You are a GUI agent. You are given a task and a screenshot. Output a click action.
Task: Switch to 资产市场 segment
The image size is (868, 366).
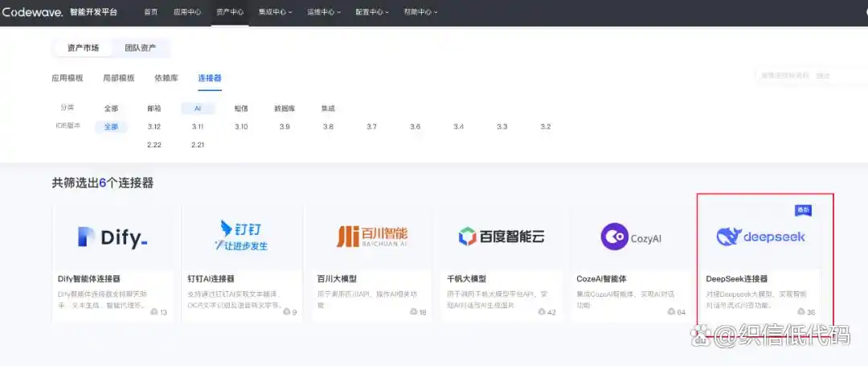83,48
